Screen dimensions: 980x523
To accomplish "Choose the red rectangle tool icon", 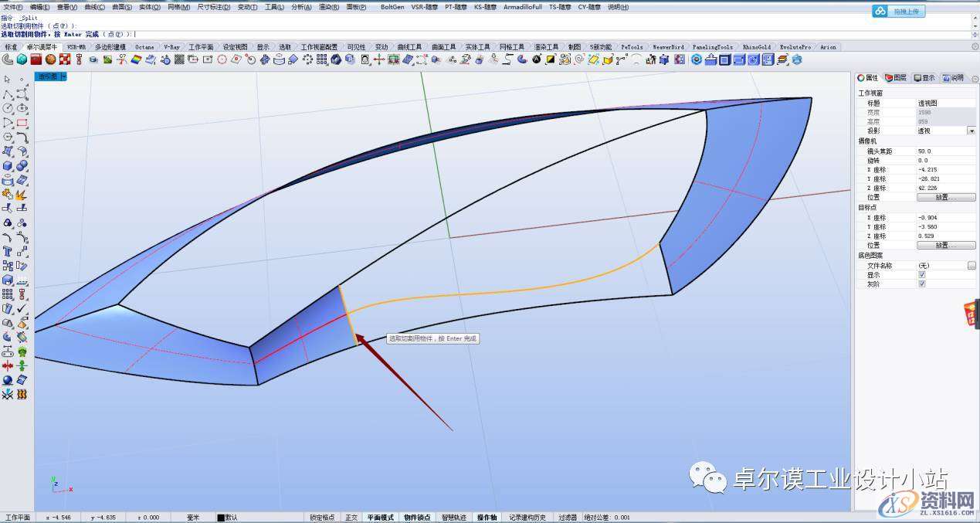I will pyautogui.click(x=22, y=123).
